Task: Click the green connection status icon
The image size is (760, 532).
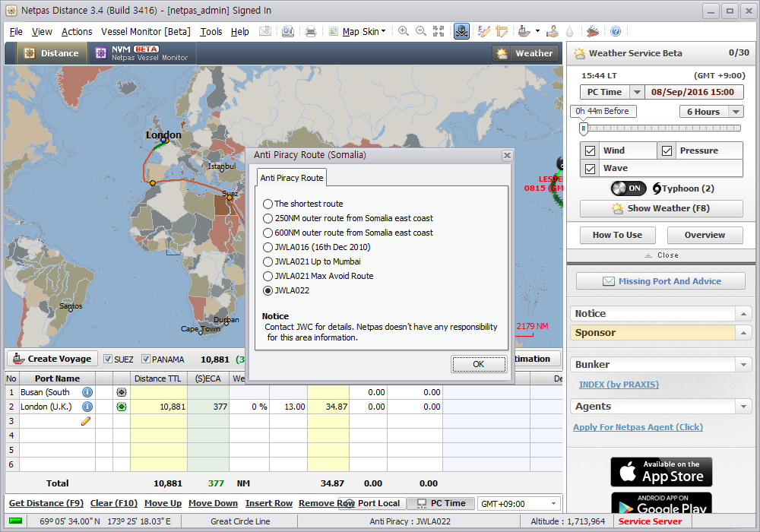Action: click(15, 521)
